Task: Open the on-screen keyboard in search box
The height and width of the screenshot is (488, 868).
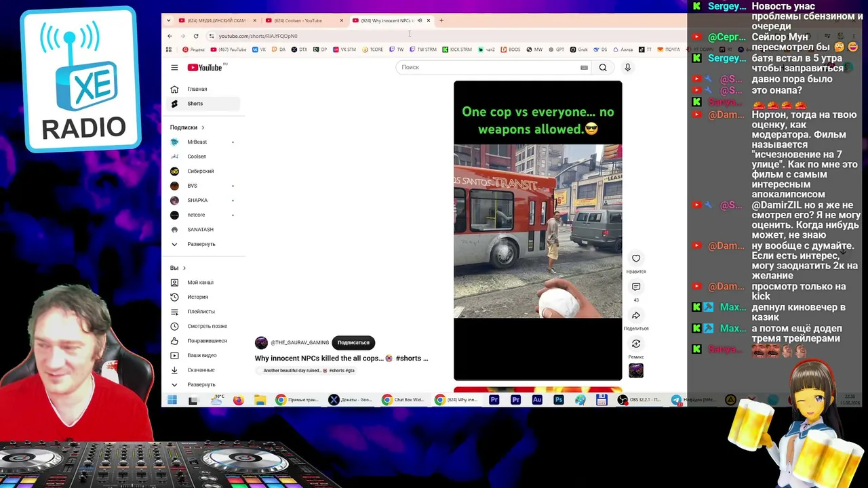Action: pyautogui.click(x=584, y=67)
